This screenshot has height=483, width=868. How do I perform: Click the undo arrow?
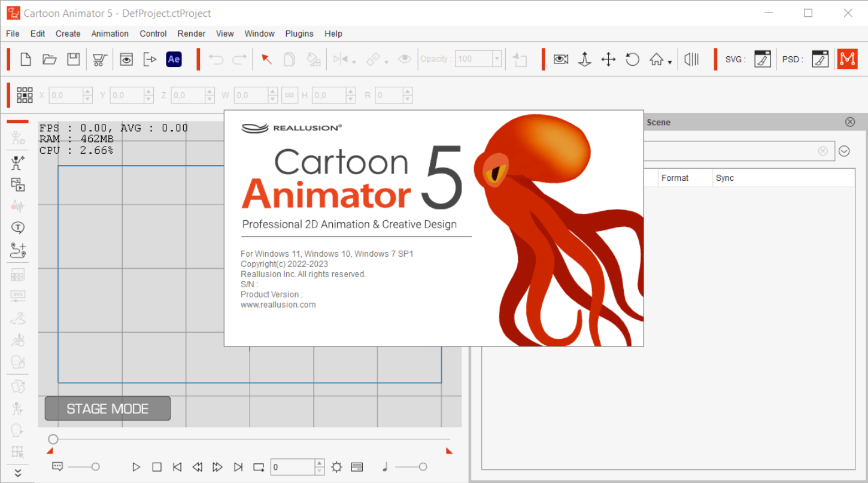[x=216, y=59]
